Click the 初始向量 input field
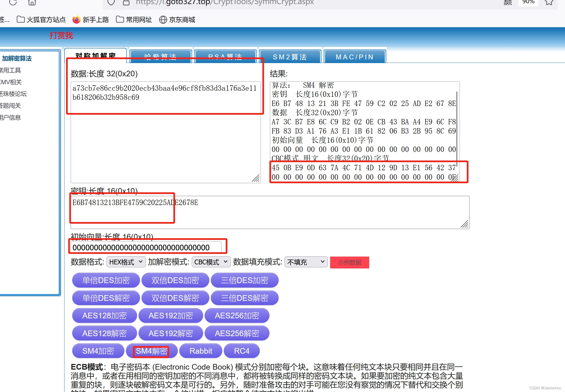Viewport: 565px width, 392px height. tap(146, 247)
